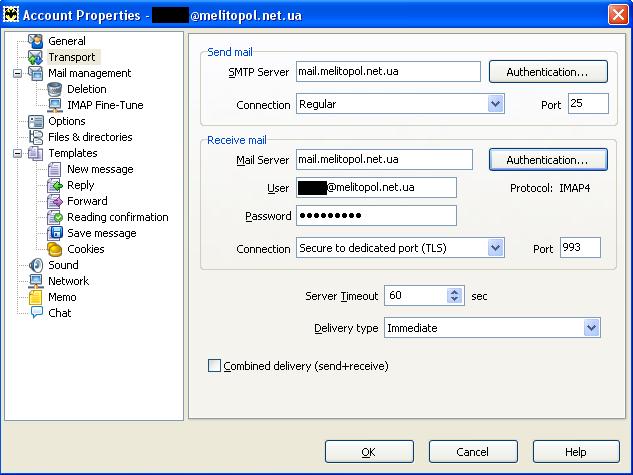Collapse the Templates tree node
The image size is (633, 475).
coord(18,153)
